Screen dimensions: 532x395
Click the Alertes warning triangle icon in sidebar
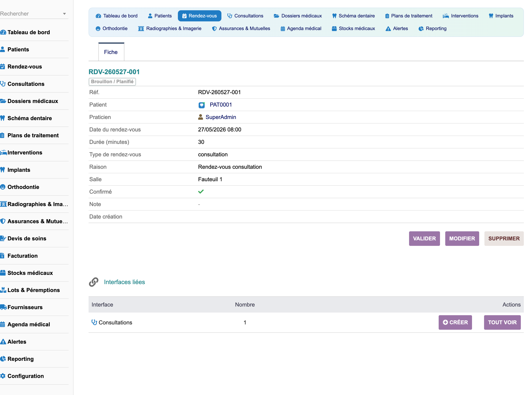[3, 342]
